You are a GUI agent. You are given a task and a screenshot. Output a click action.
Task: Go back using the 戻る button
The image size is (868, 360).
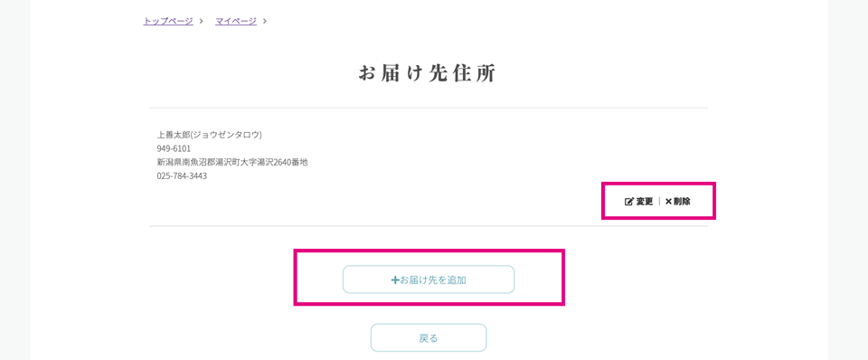tap(429, 338)
